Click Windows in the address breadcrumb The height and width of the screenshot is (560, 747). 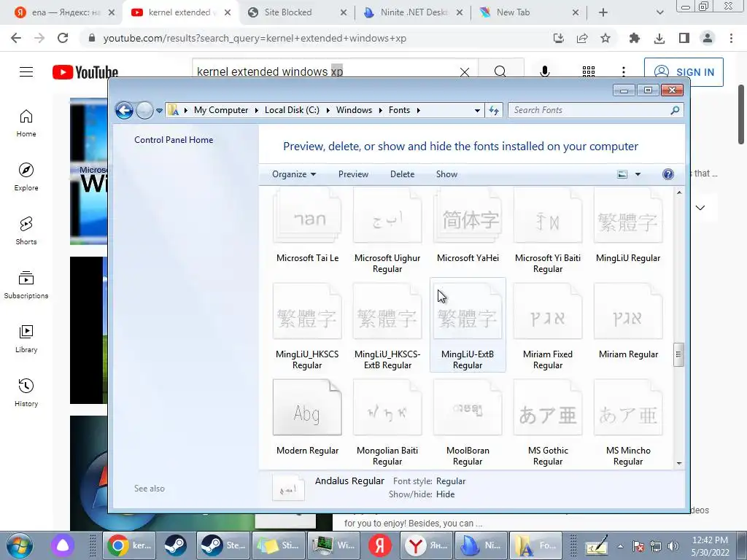pos(354,111)
